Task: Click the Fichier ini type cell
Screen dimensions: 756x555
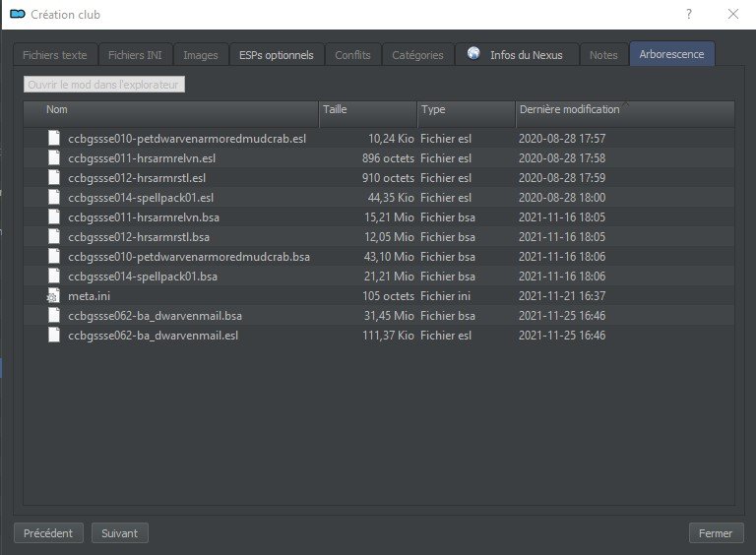Action: pyautogui.click(x=446, y=296)
